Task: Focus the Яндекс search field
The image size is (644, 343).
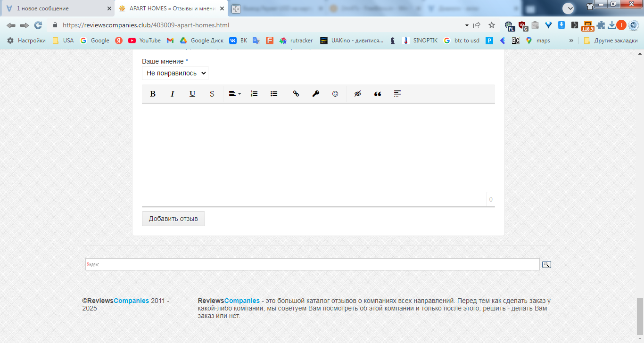Action: coord(312,264)
